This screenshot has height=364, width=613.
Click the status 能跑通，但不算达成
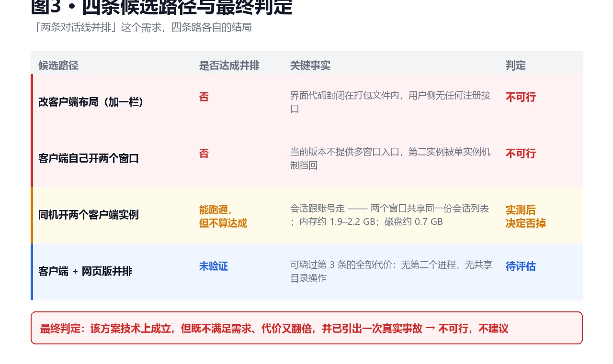point(223,217)
